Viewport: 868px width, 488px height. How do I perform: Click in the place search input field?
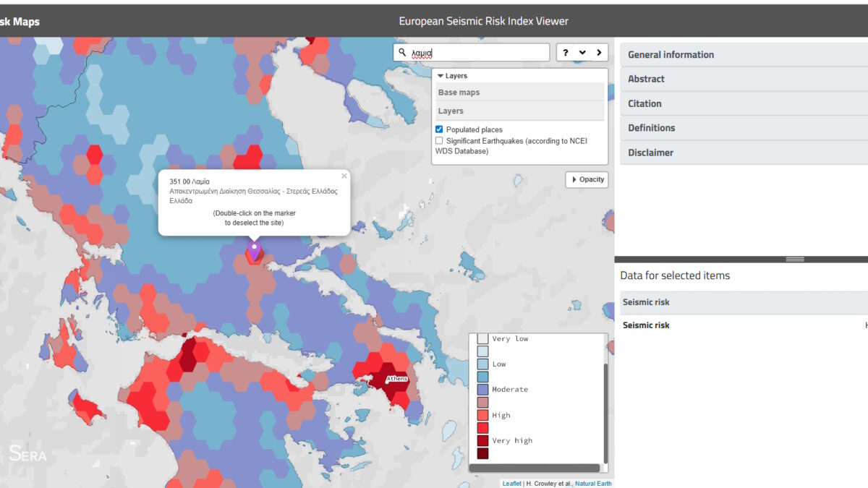click(x=477, y=53)
